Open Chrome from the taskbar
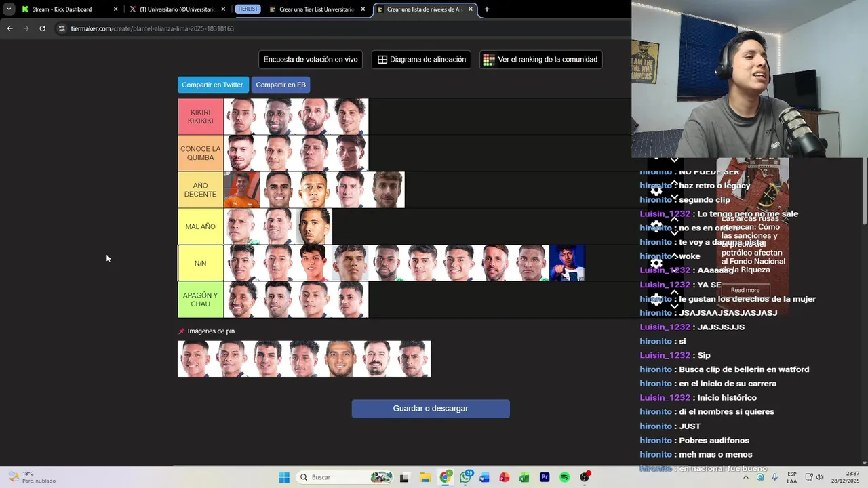 coord(446,477)
